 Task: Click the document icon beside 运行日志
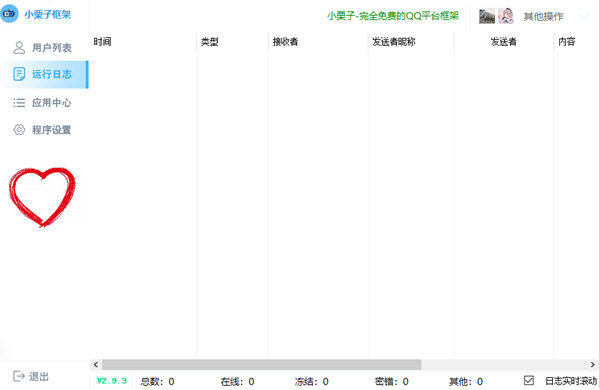coord(19,74)
